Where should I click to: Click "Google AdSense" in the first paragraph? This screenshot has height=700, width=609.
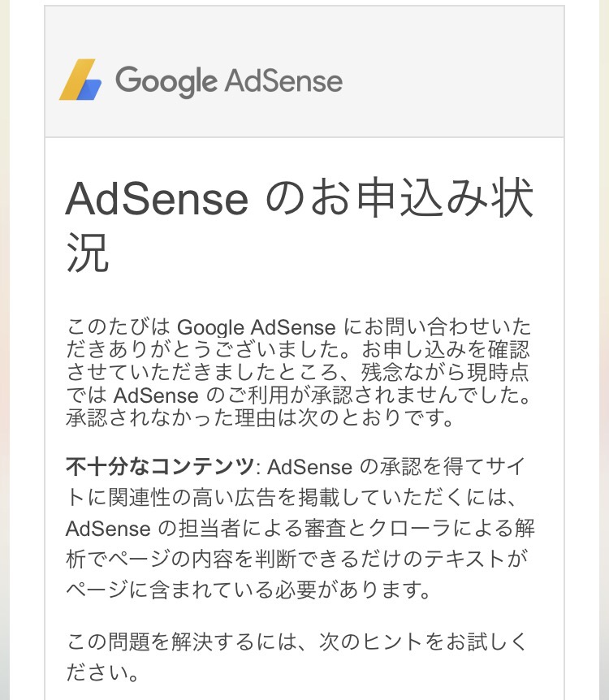click(256, 328)
